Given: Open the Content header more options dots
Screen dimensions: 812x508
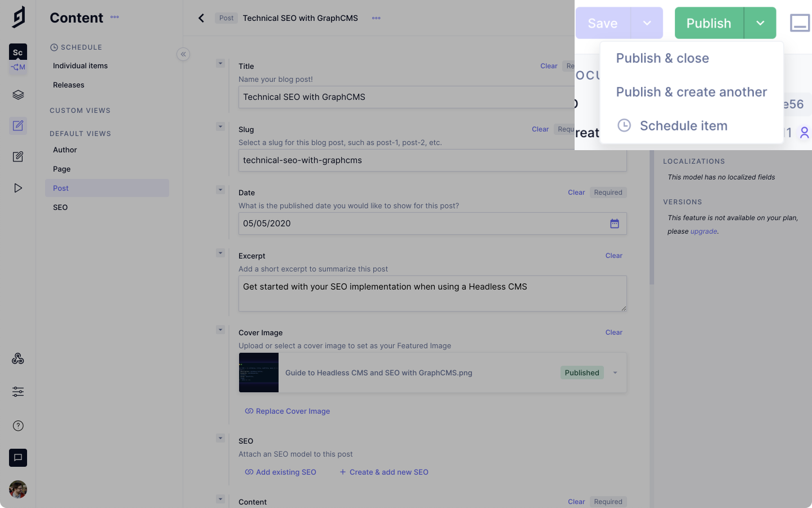Looking at the screenshot, I should tap(114, 17).
